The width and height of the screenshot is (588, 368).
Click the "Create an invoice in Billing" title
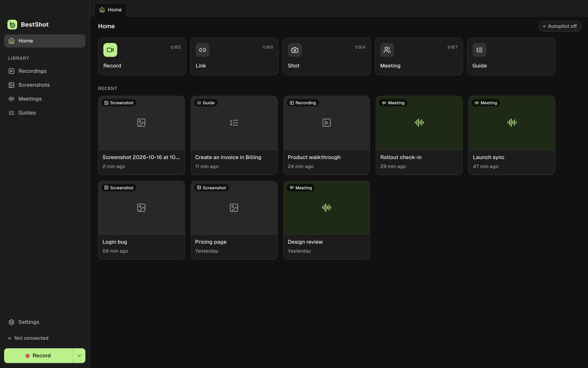click(x=228, y=157)
